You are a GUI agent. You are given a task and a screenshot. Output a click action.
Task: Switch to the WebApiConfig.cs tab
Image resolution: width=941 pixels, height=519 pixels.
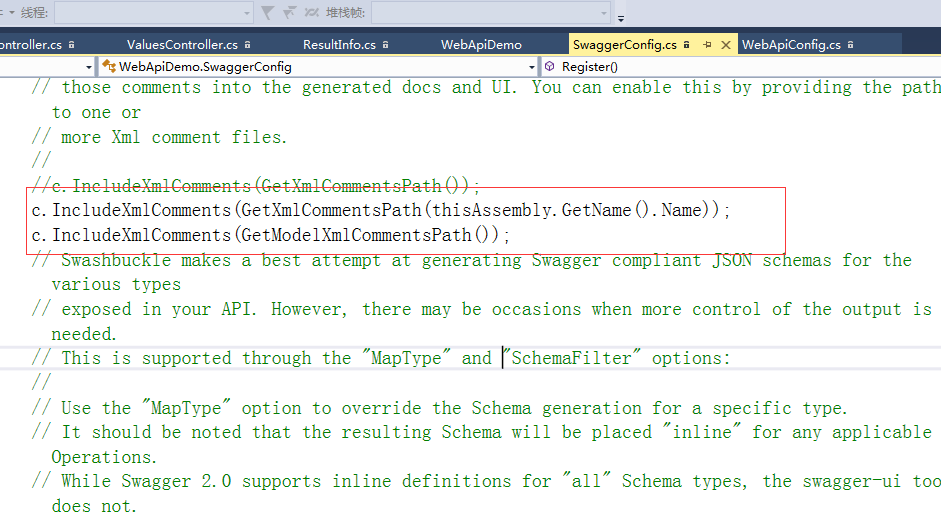pyautogui.click(x=790, y=45)
